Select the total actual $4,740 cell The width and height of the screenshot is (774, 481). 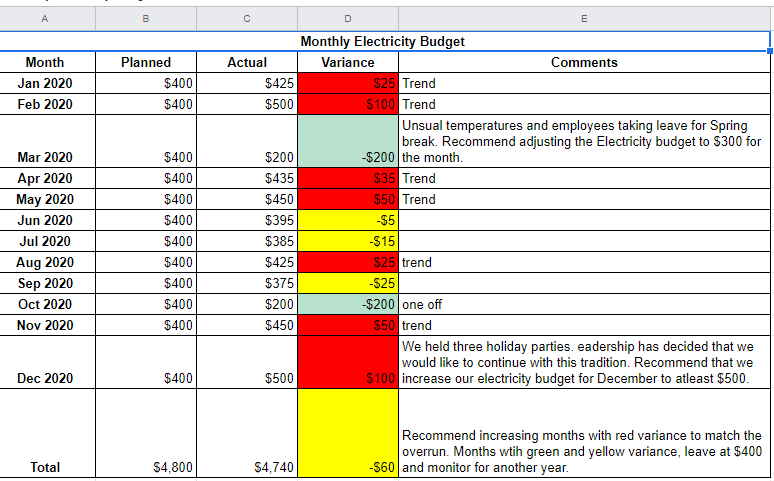click(x=247, y=433)
